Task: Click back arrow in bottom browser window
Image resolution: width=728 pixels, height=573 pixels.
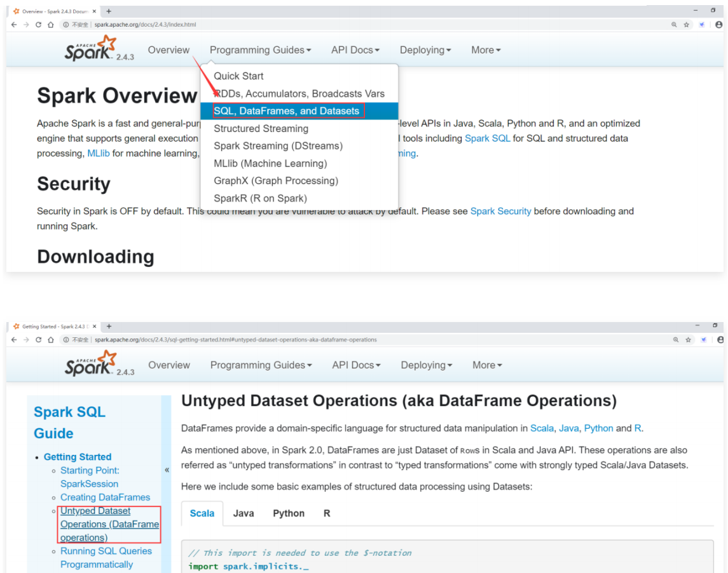Action: [14, 340]
